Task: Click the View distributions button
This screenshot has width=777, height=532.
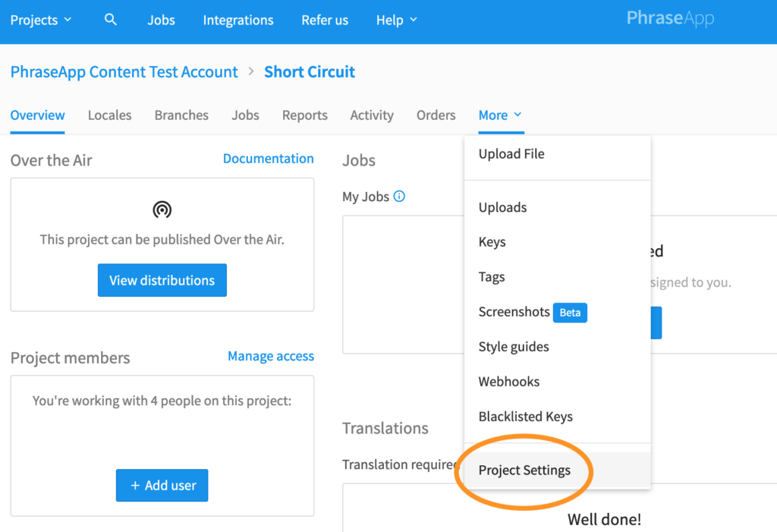Action: [162, 280]
